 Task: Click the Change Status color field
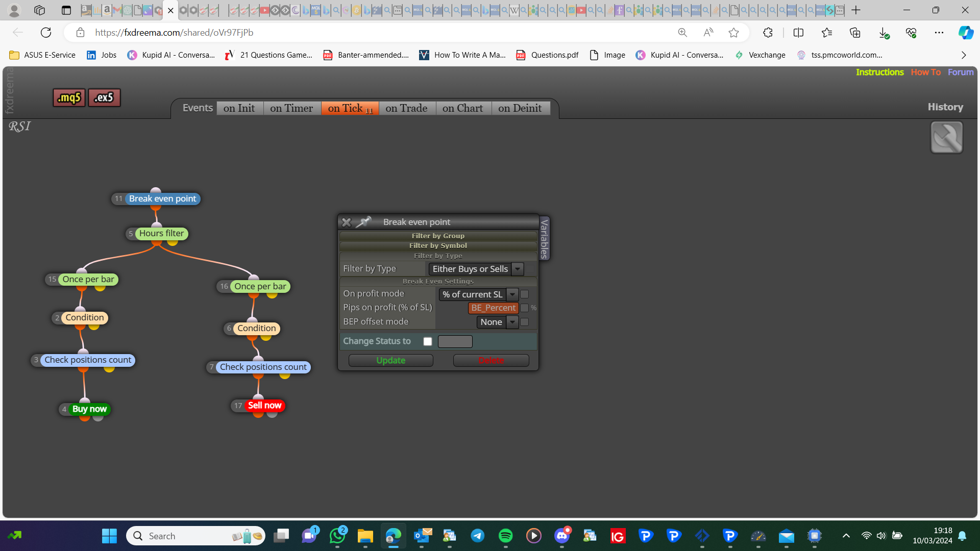pos(455,341)
